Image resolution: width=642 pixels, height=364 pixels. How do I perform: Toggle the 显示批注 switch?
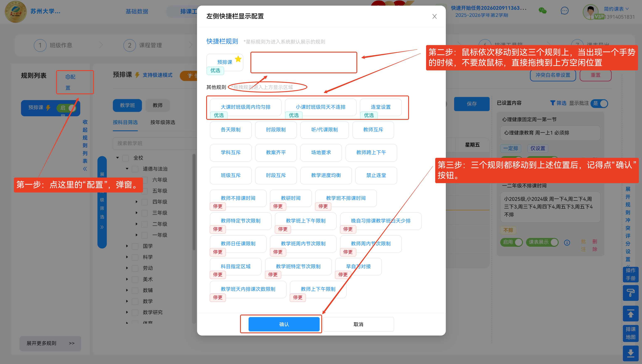point(599,103)
